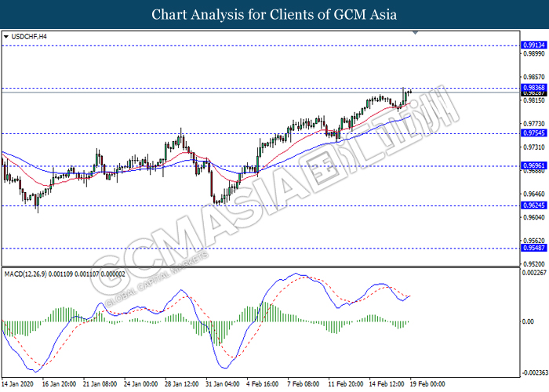Click the 28 Jan 12:00 time label

(181, 384)
